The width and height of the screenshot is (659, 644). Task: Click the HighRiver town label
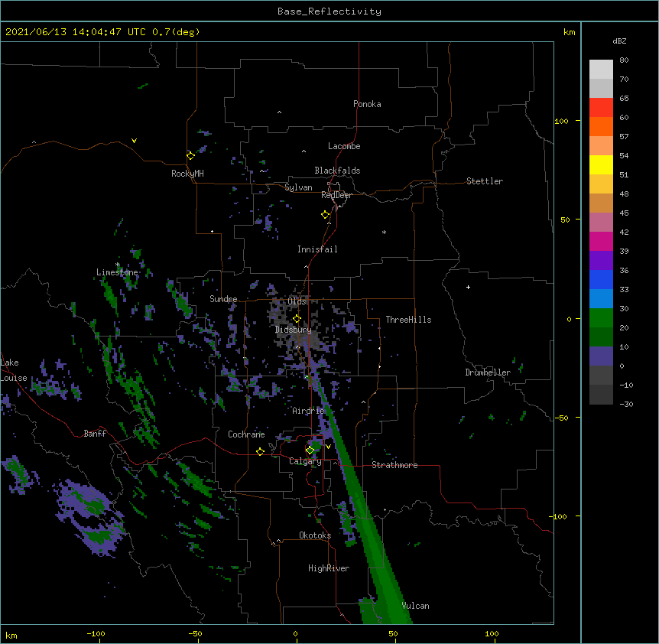point(329,568)
